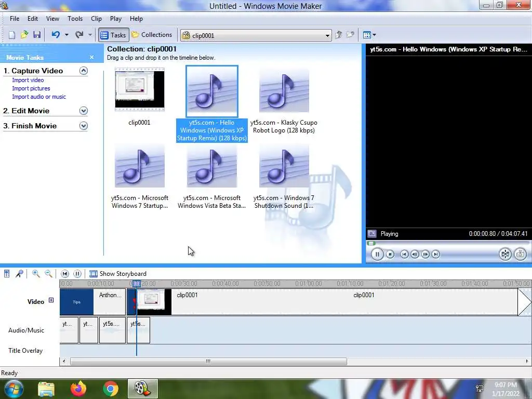Open the Help menu
This screenshot has height=399, width=532.
[137, 19]
